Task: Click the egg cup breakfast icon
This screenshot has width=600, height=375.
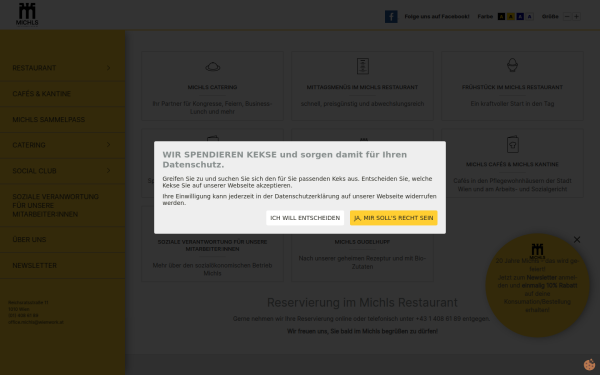Action: pyautogui.click(x=512, y=65)
